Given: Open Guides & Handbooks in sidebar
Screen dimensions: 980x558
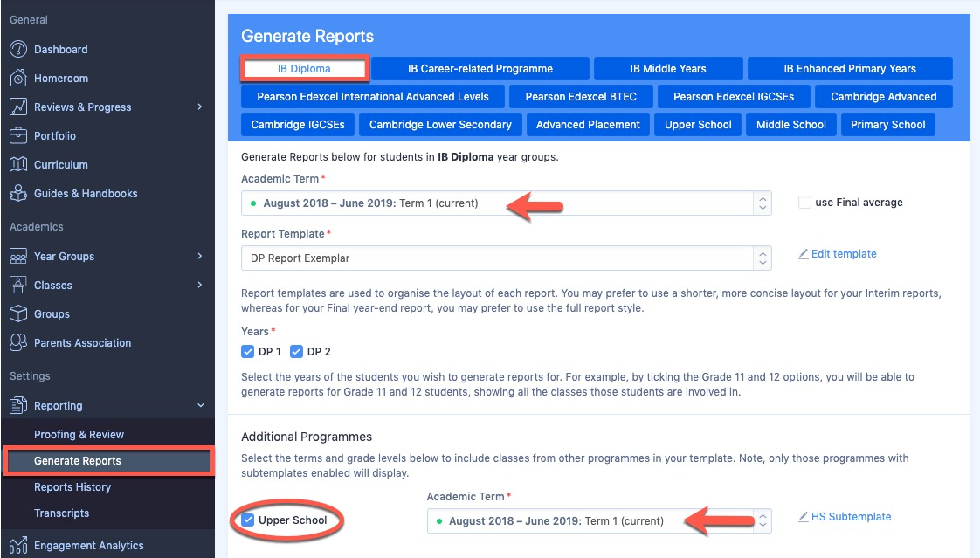Looking at the screenshot, I should pyautogui.click(x=86, y=193).
